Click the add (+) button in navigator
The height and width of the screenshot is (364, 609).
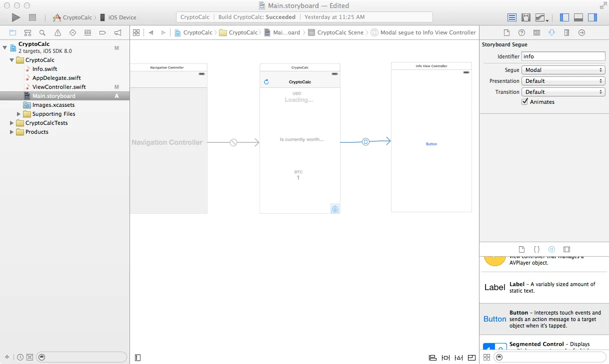pos(6,357)
